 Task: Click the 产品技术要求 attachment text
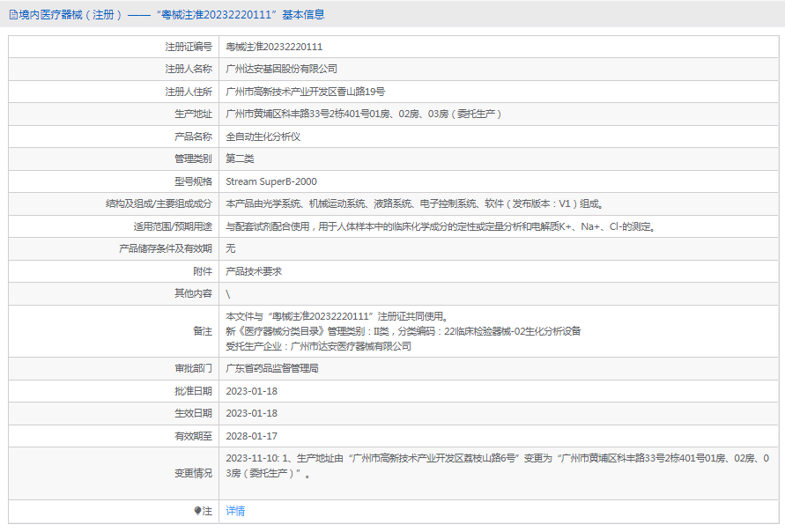tap(254, 271)
